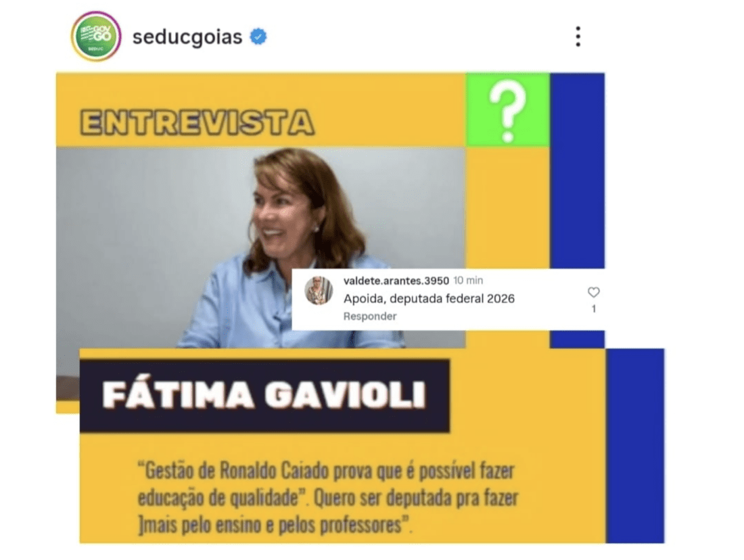This screenshot has width=744, height=560.
Task: Click the comment text 'Apoida, deputada federal 2026'
Action: tap(429, 298)
